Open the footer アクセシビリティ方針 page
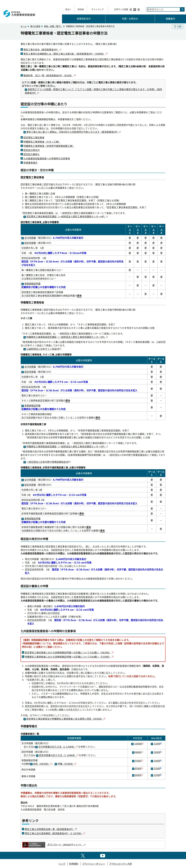Viewport: 186px width, 868px height. (x=121, y=864)
